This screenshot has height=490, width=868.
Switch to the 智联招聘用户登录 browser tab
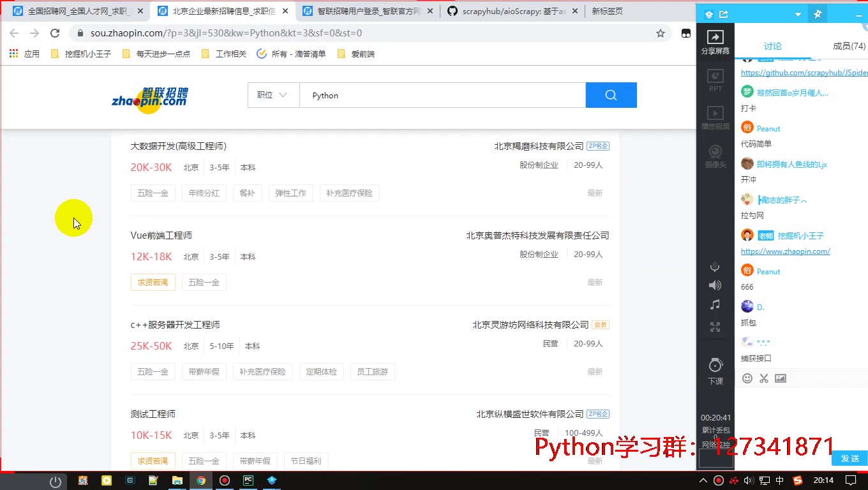click(367, 11)
